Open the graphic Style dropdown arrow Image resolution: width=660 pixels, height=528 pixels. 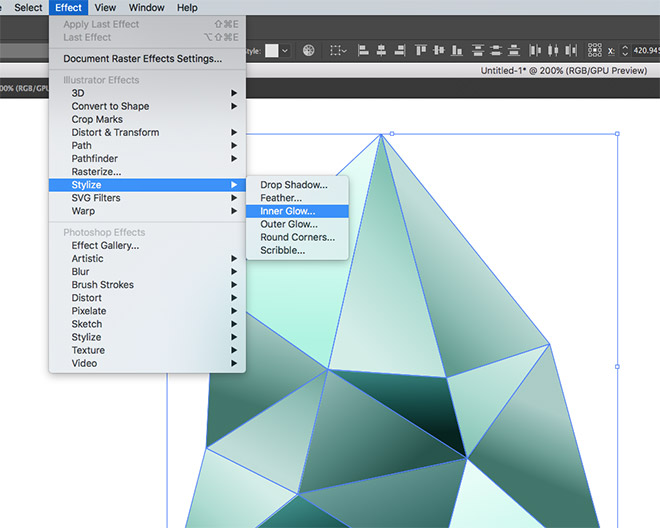click(x=286, y=49)
